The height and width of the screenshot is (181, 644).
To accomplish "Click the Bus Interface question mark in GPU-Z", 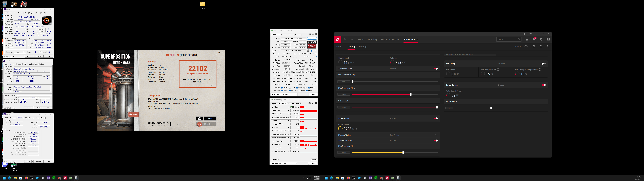I will click(316, 57).
